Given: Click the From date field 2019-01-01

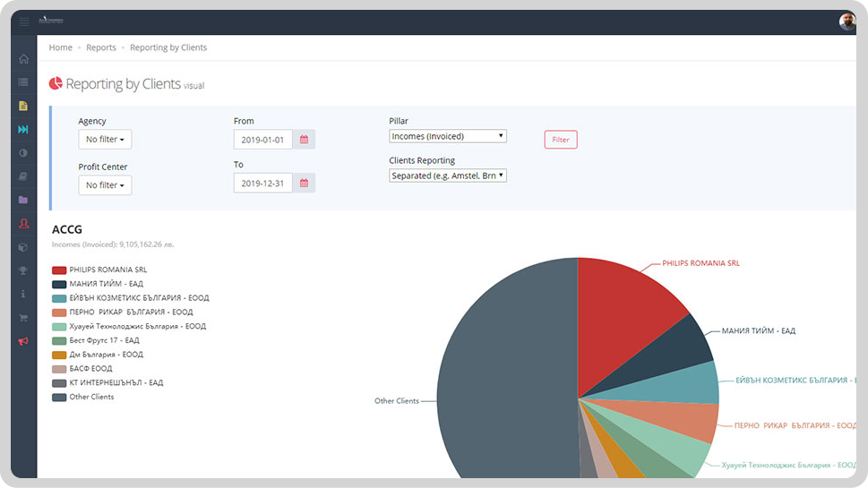Looking at the screenshot, I should pos(263,140).
